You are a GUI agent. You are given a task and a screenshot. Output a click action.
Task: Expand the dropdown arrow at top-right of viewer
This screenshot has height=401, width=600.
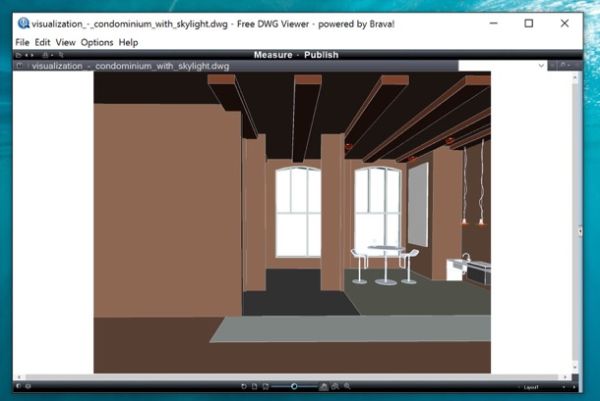click(x=542, y=66)
